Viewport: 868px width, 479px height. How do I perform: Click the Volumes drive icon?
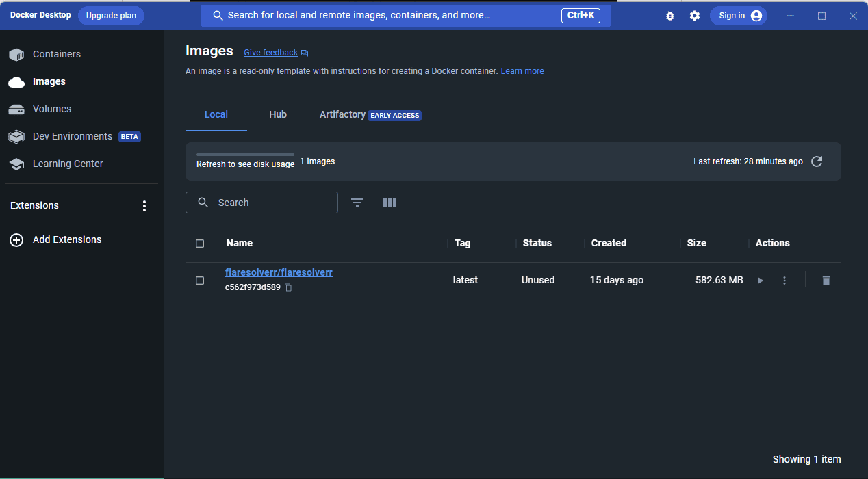(16, 109)
